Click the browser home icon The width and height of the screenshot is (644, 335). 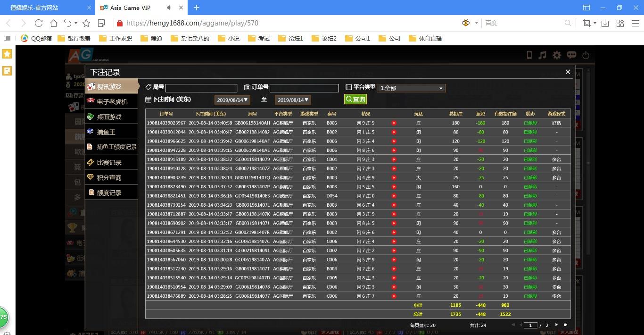54,23
